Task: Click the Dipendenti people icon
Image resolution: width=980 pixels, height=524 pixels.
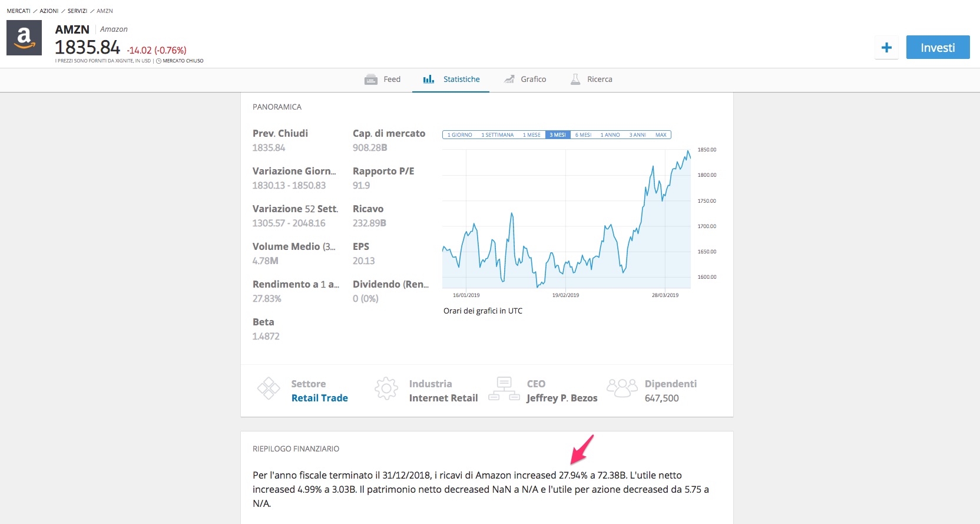Action: pyautogui.click(x=622, y=388)
